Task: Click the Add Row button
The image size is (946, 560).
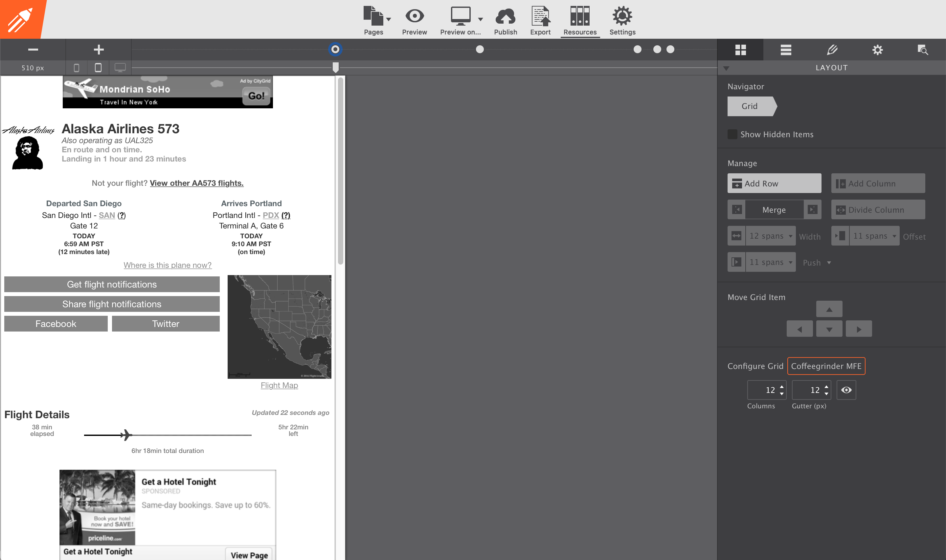Action: pos(774,183)
